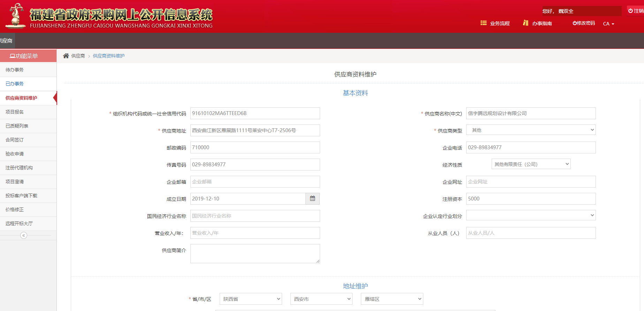Click the 注销 logout button
Viewport: 644px width, 311px height.
(x=636, y=11)
